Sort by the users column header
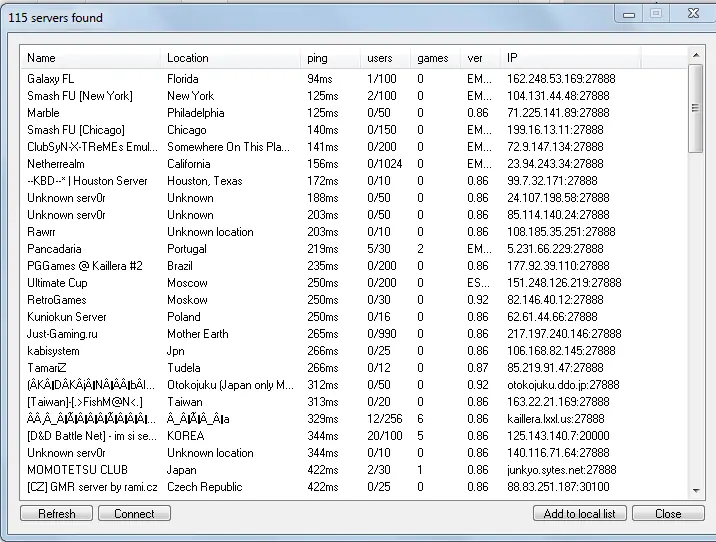 [x=385, y=58]
